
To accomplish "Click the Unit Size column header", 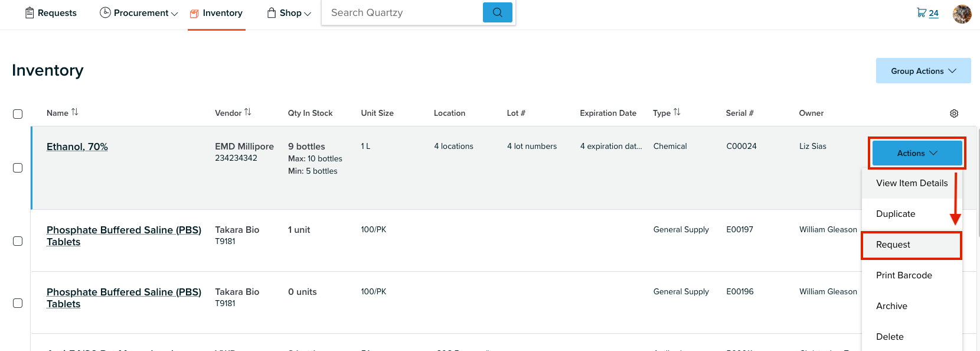I will (377, 113).
